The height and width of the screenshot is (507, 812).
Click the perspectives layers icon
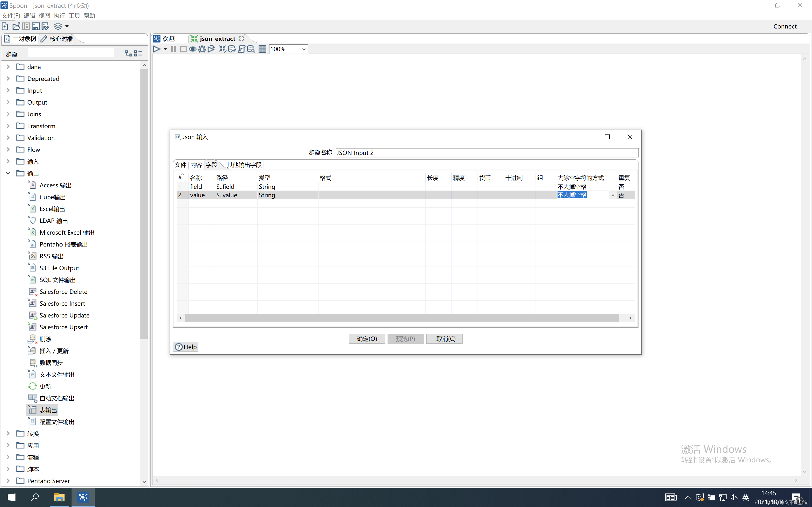coord(58,26)
